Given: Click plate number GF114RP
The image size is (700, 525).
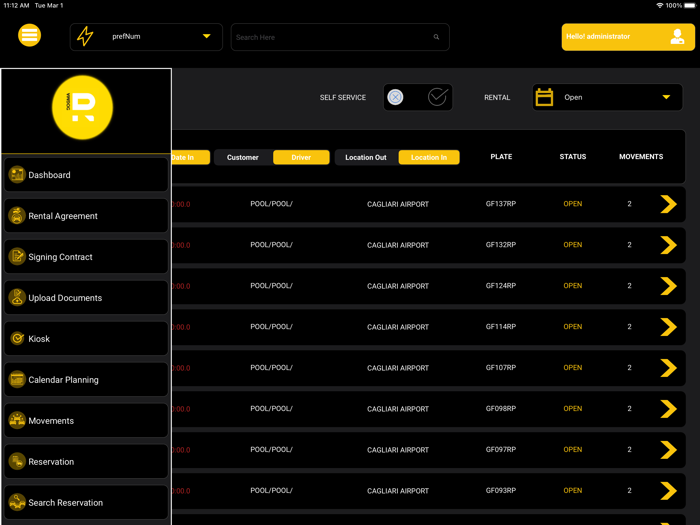Looking at the screenshot, I should click(501, 326).
